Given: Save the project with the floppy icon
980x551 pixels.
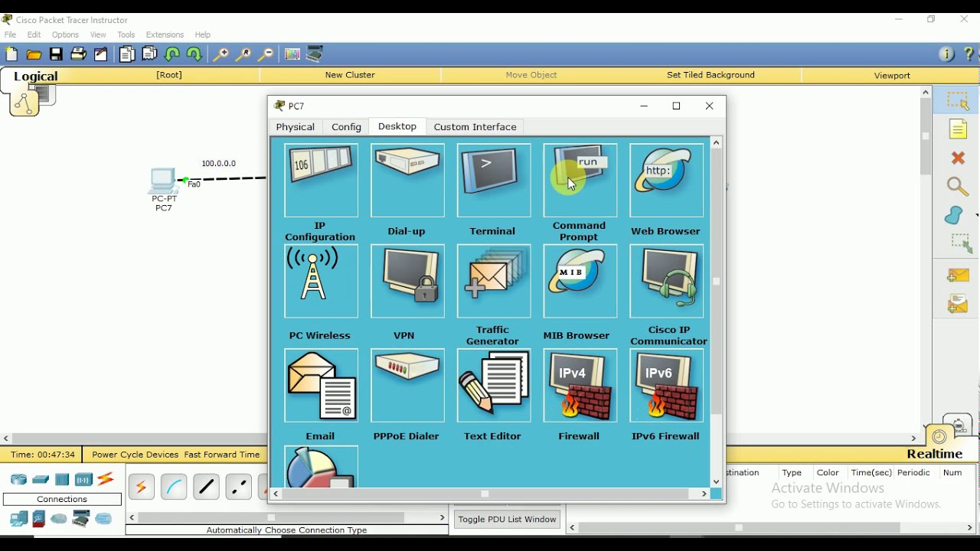Looking at the screenshot, I should (x=56, y=54).
